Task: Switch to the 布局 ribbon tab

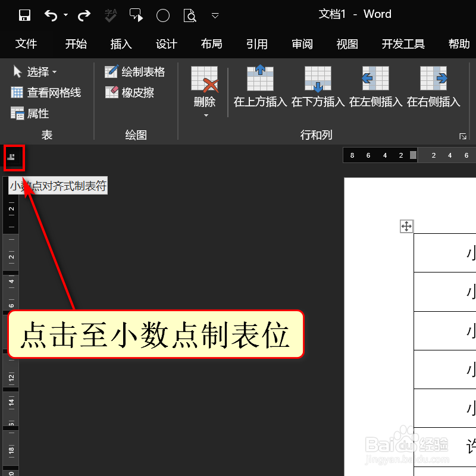Action: pyautogui.click(x=211, y=44)
